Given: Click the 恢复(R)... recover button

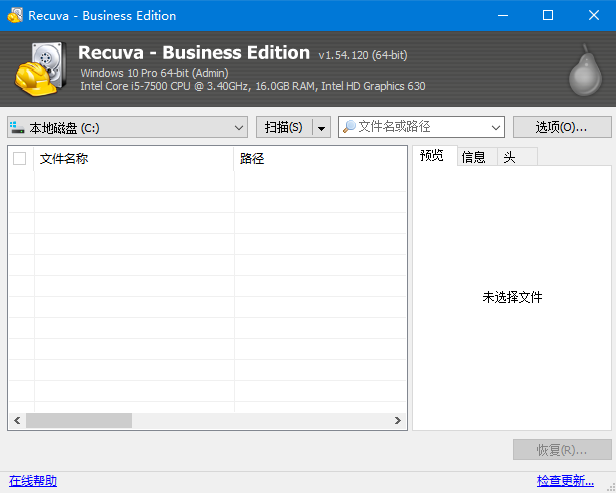Looking at the screenshot, I should point(562,450).
